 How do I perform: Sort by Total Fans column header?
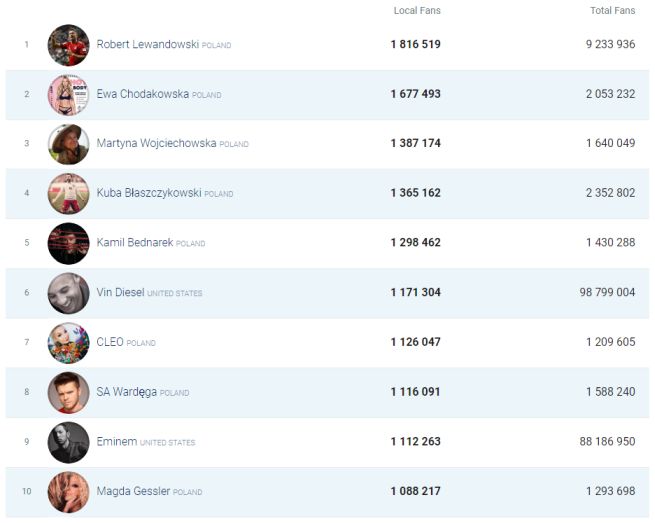(612, 11)
